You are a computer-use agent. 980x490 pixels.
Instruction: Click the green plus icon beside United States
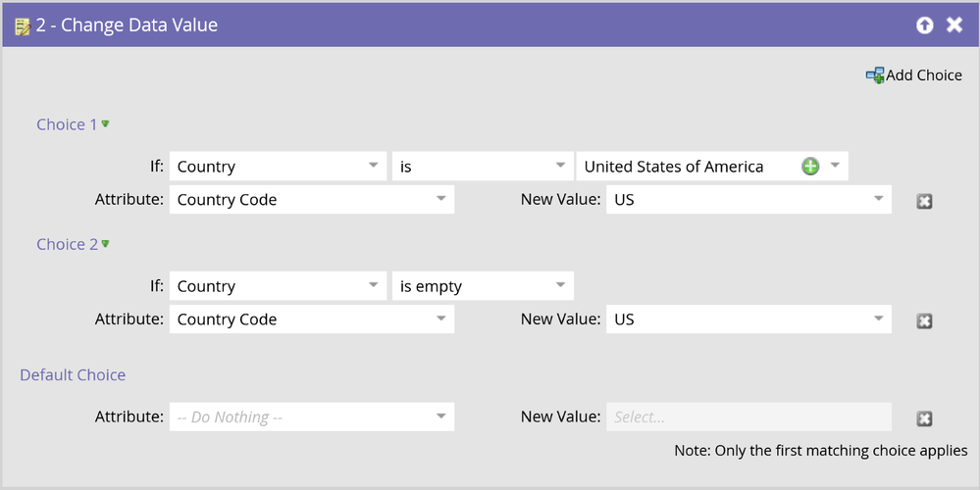click(810, 167)
